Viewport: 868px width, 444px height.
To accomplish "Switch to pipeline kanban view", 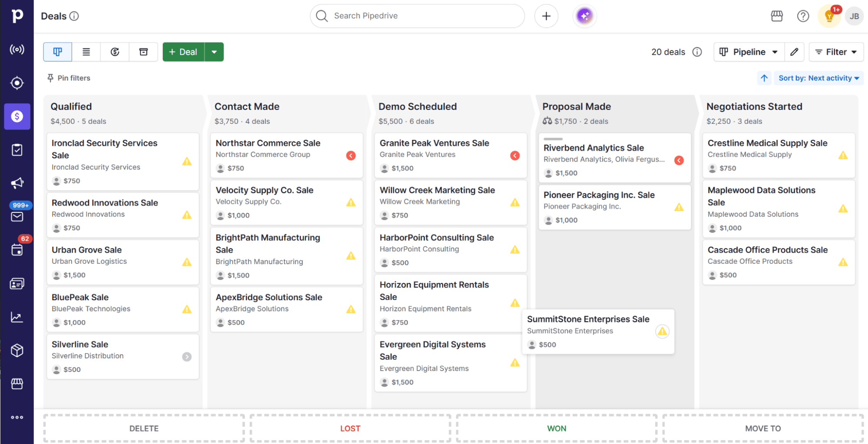I will (57, 52).
